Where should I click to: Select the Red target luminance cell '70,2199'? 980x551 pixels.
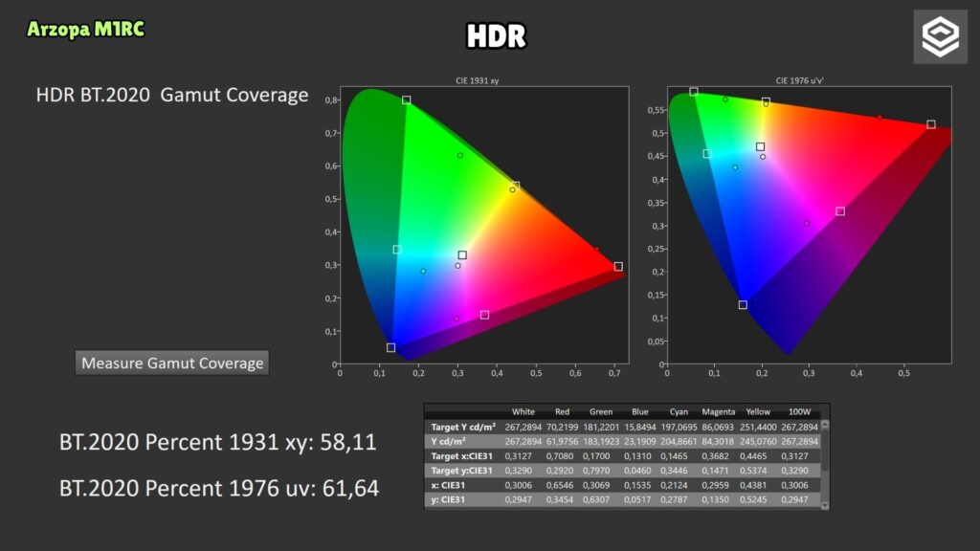(562, 427)
